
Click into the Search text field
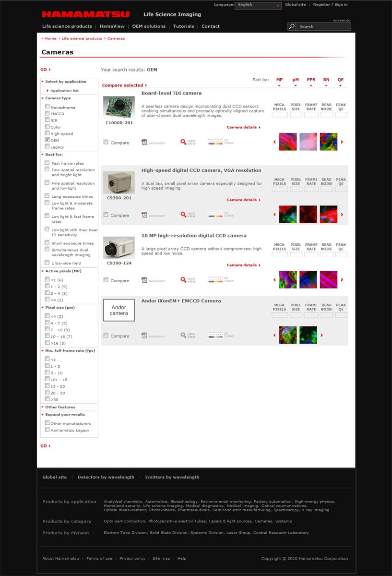click(x=323, y=26)
